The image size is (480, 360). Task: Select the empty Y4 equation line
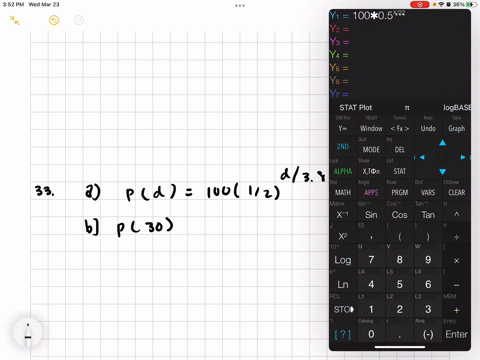tap(399, 55)
